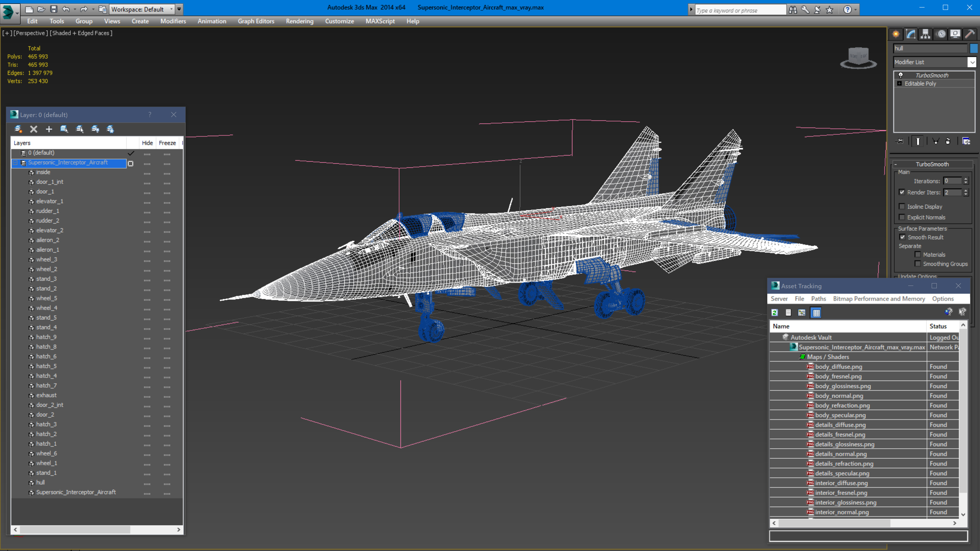Click Select Objects in Layer icon
This screenshot has width=980, height=551.
point(64,129)
